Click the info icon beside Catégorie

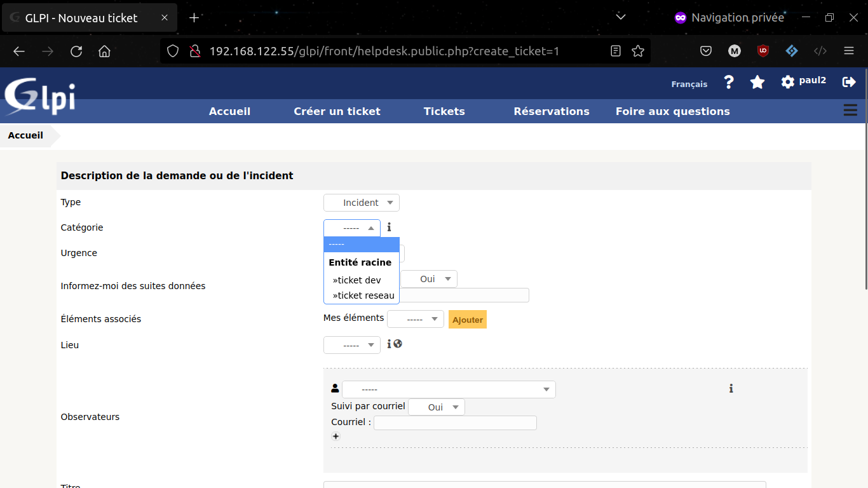(389, 227)
